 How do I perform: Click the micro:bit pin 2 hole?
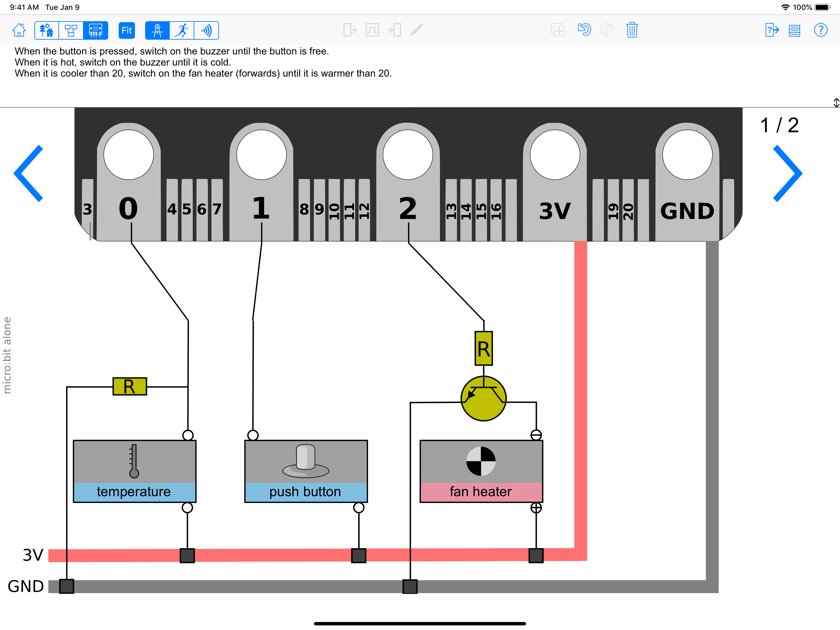pos(408,155)
